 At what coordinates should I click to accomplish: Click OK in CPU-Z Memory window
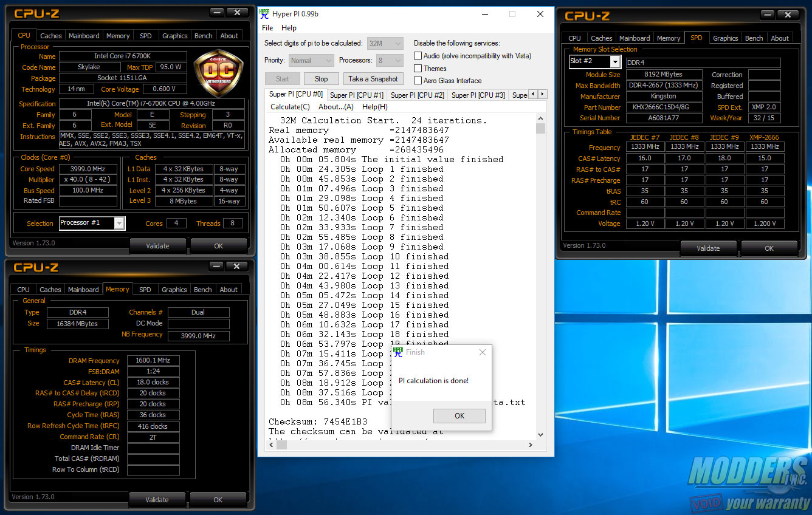(218, 500)
